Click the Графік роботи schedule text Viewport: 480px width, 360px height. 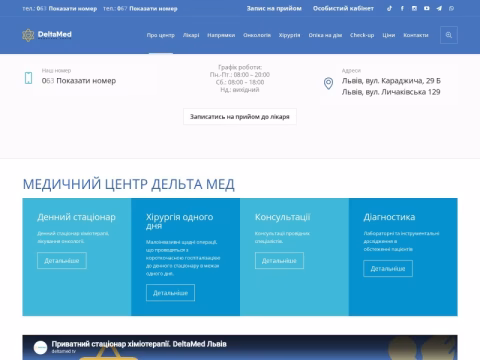pos(240,78)
